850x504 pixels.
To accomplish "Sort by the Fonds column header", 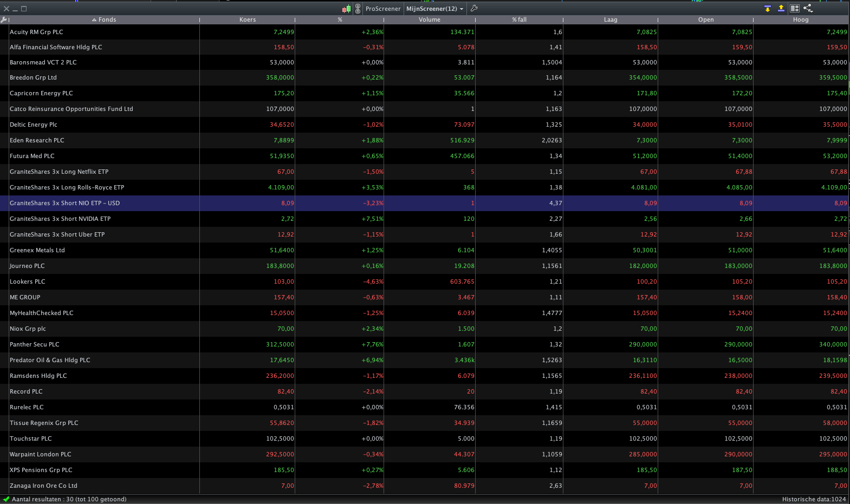I will [x=104, y=19].
